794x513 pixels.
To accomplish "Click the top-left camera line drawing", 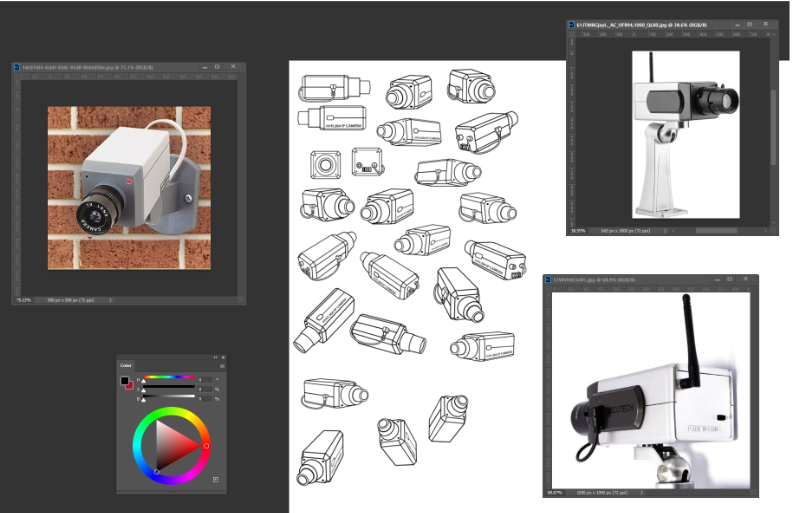I will click(x=334, y=88).
